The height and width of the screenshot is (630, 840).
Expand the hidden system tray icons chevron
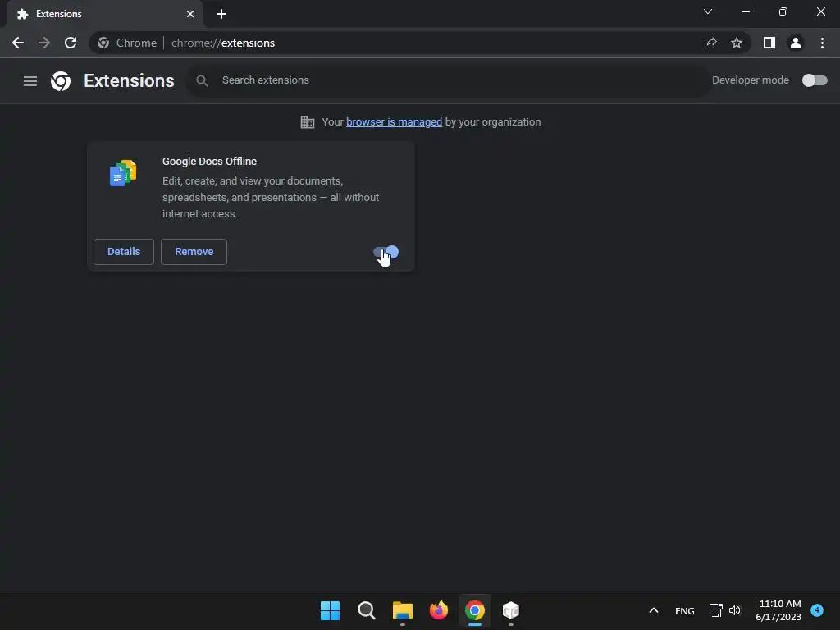[654, 610]
